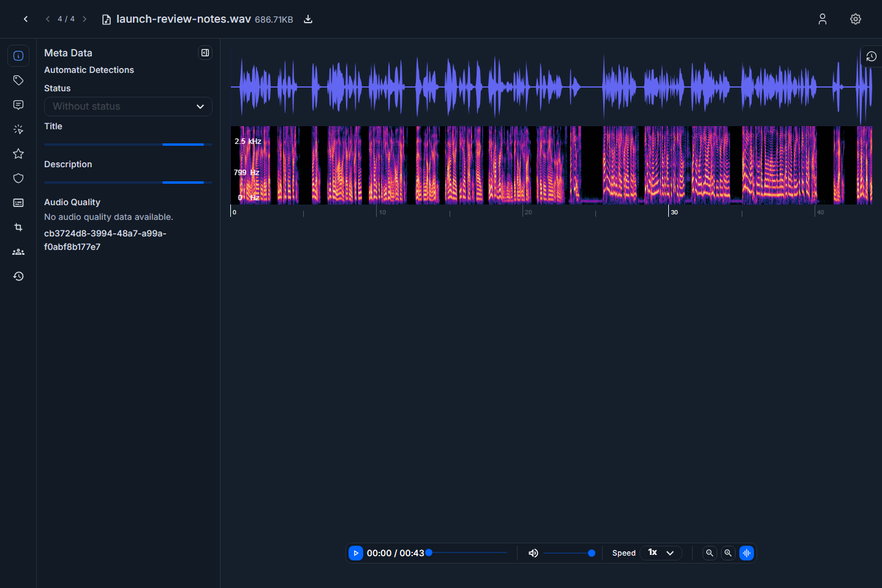Click the playback progress slider
882x588 pixels.
pyautogui.click(x=468, y=552)
